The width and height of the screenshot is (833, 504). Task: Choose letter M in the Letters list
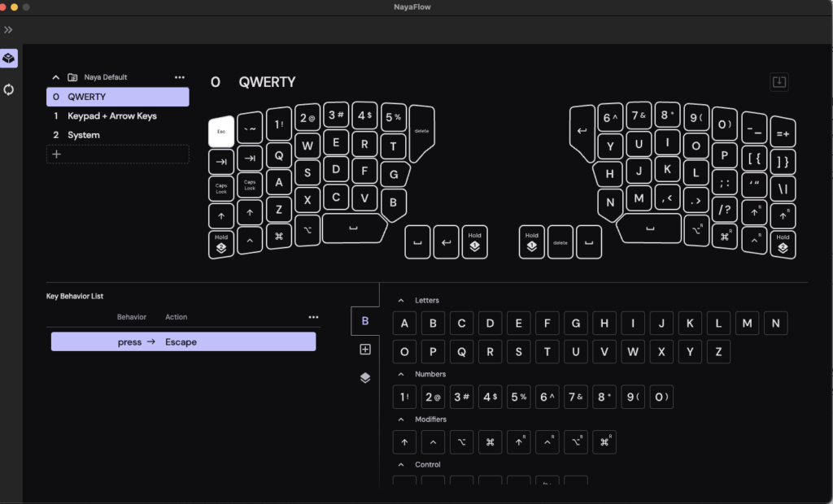747,323
